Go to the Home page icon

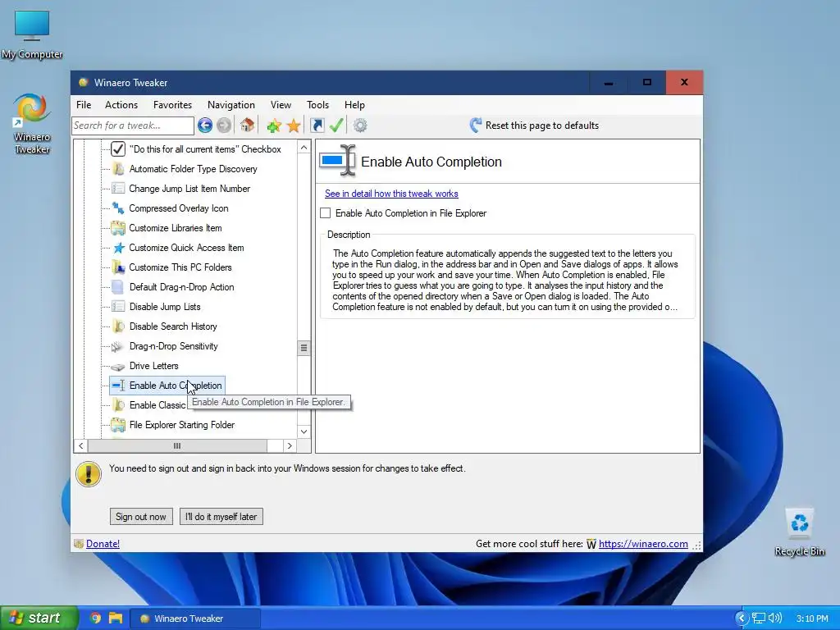(x=247, y=126)
